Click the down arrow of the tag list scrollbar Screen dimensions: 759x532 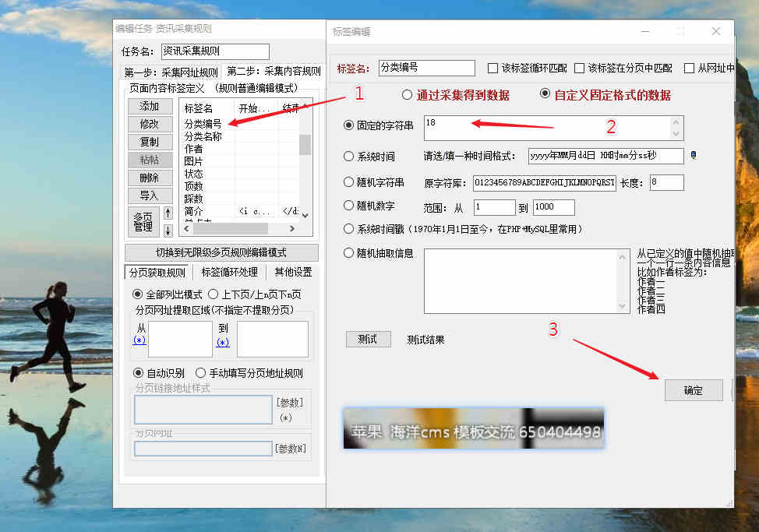click(305, 215)
